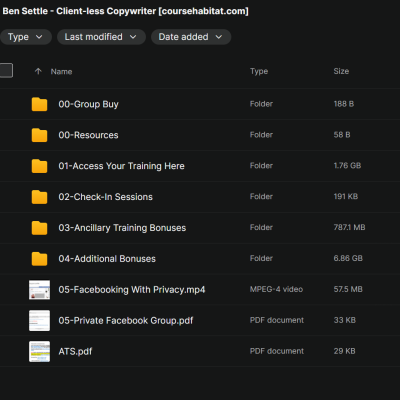Click the 00-Resources folder icon
Viewport: 400px width, 400px height.
(39, 135)
